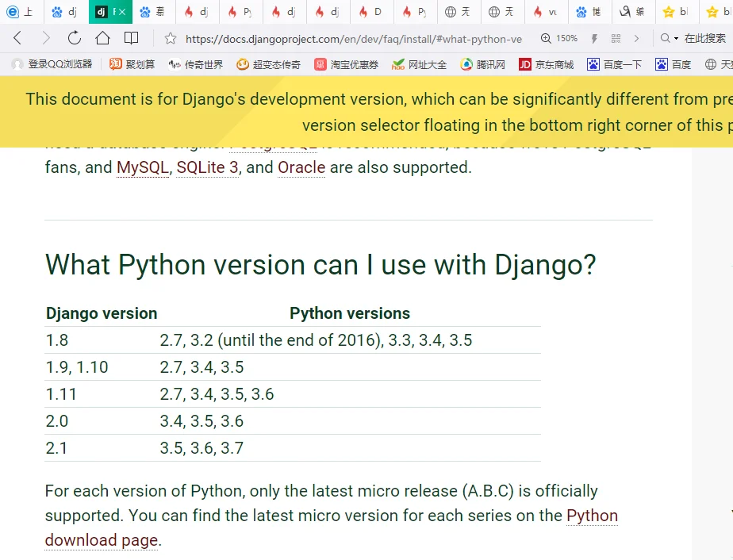This screenshot has width=733, height=560.
Task: Click the search magnifier icon
Action: tap(666, 38)
